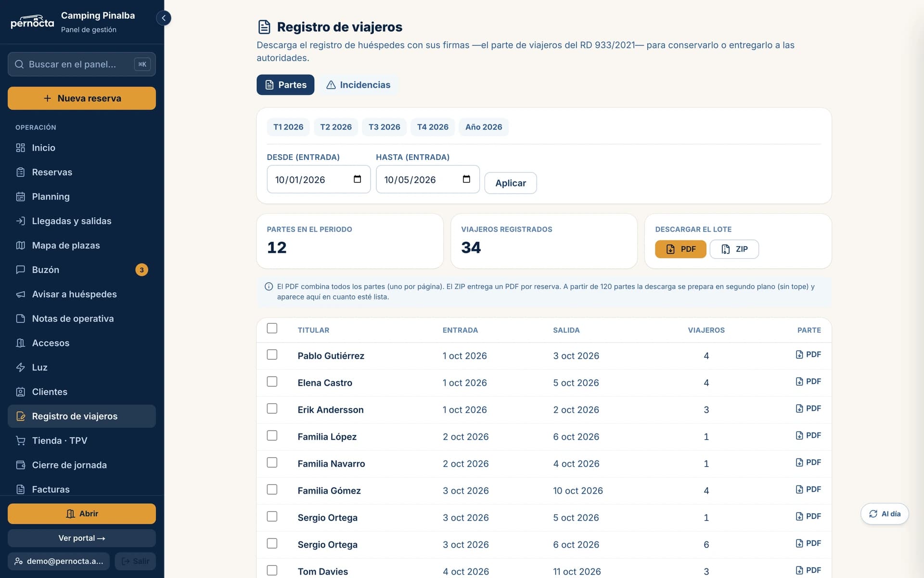Download the batch as ZIP
This screenshot has height=578, width=924.
point(734,249)
